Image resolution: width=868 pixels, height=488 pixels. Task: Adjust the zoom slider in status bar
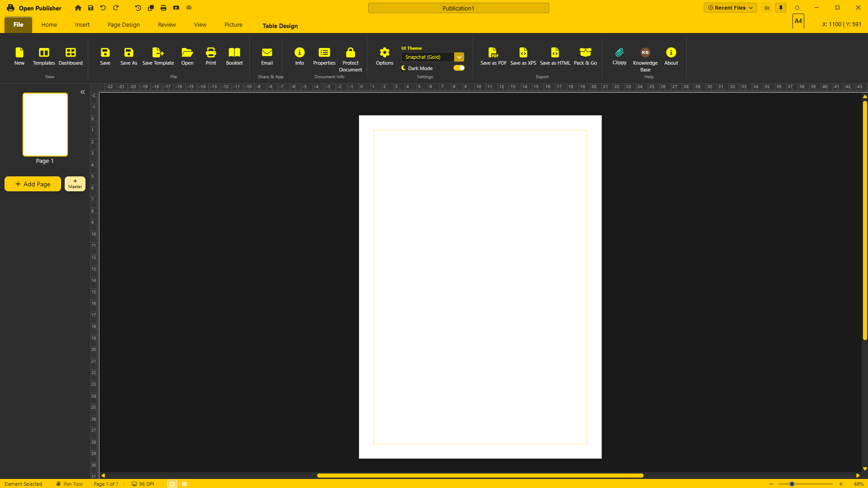[806, 484]
